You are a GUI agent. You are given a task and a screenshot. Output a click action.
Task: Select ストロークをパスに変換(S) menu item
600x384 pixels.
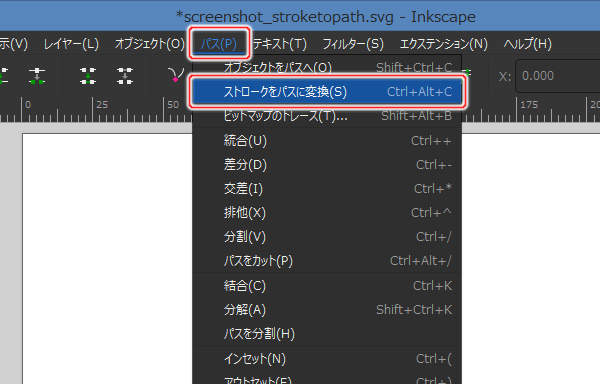327,92
